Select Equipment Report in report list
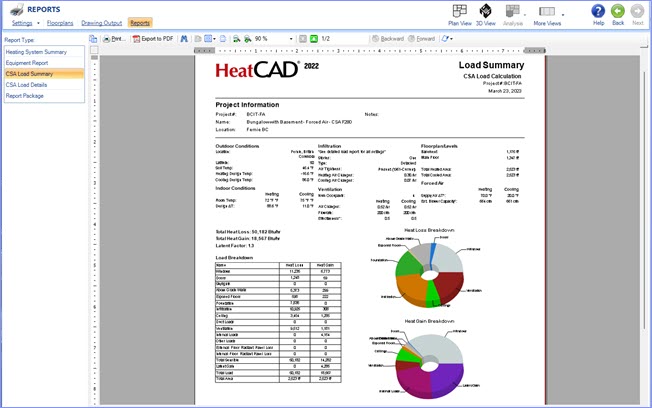 (x=44, y=63)
